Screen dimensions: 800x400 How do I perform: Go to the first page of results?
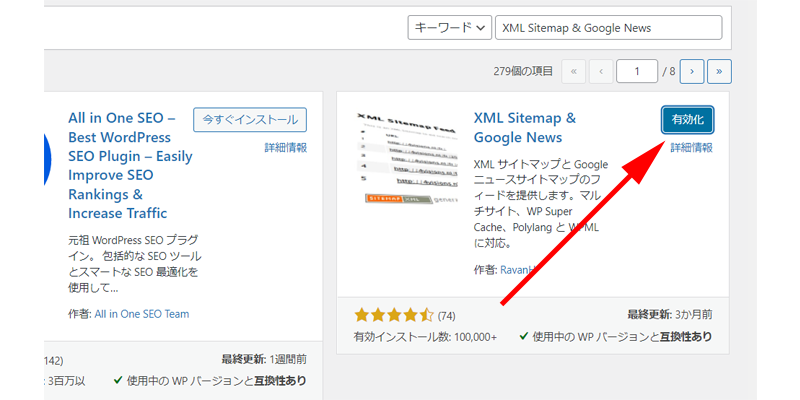573,71
